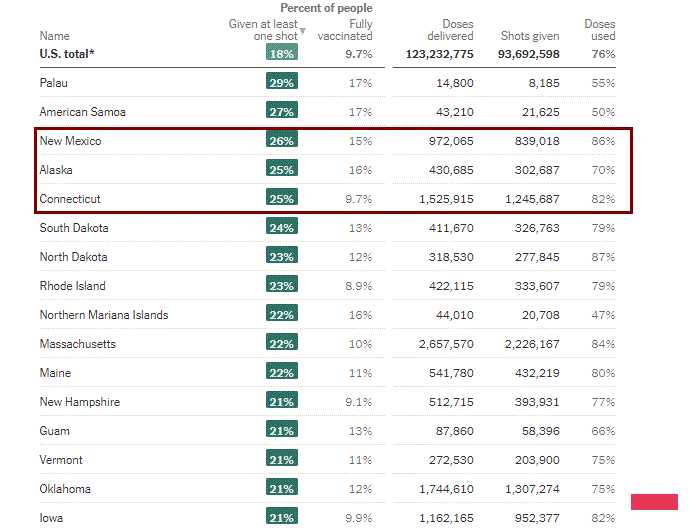Click Alaska's 25% green bar
Viewport: 698px width, 530px height.
(282, 168)
